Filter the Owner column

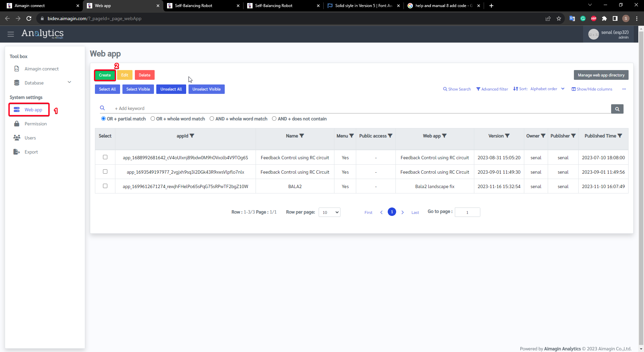[543, 136]
